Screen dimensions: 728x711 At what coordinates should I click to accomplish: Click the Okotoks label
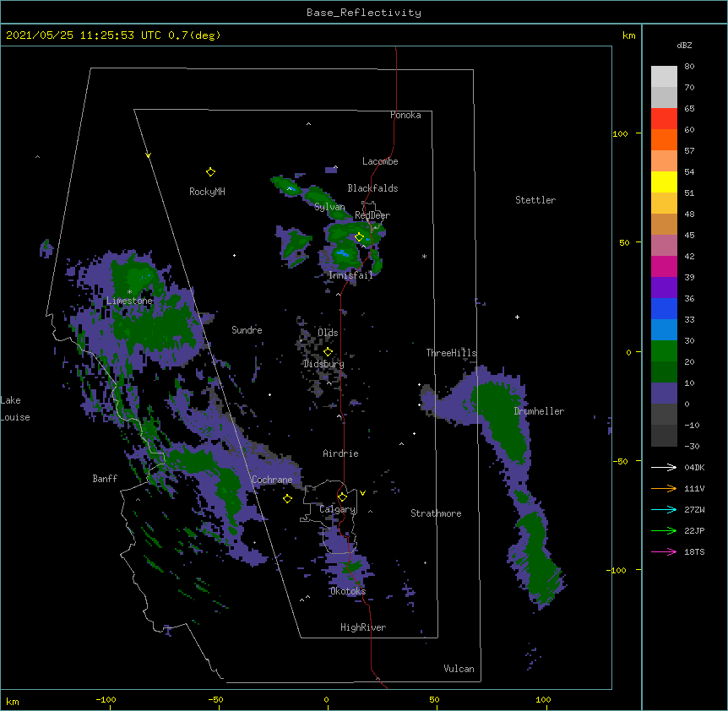[348, 591]
